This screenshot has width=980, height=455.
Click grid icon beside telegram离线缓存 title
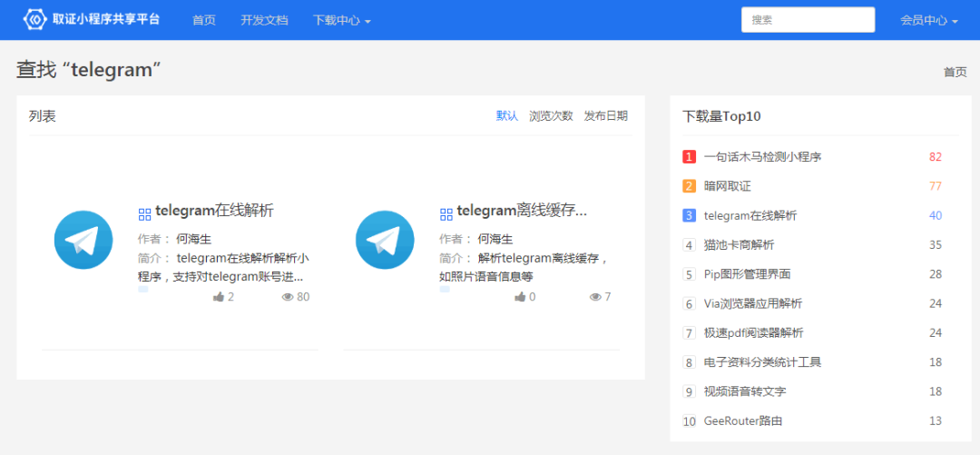click(446, 214)
